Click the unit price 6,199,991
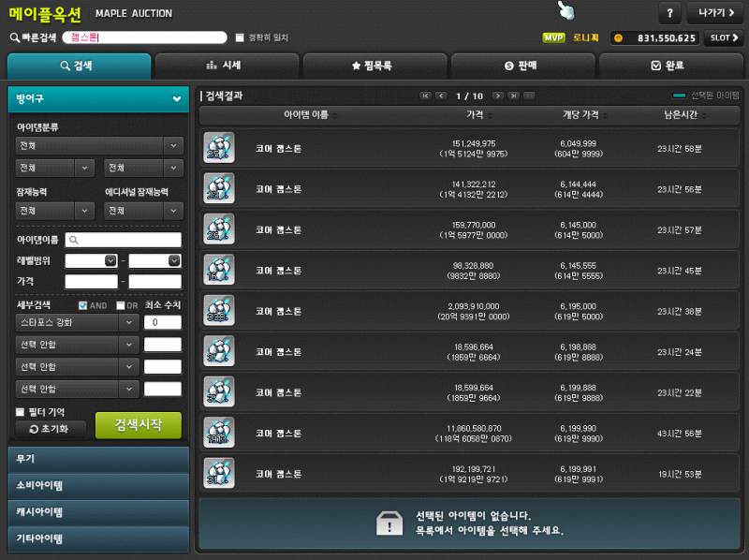 click(578, 469)
